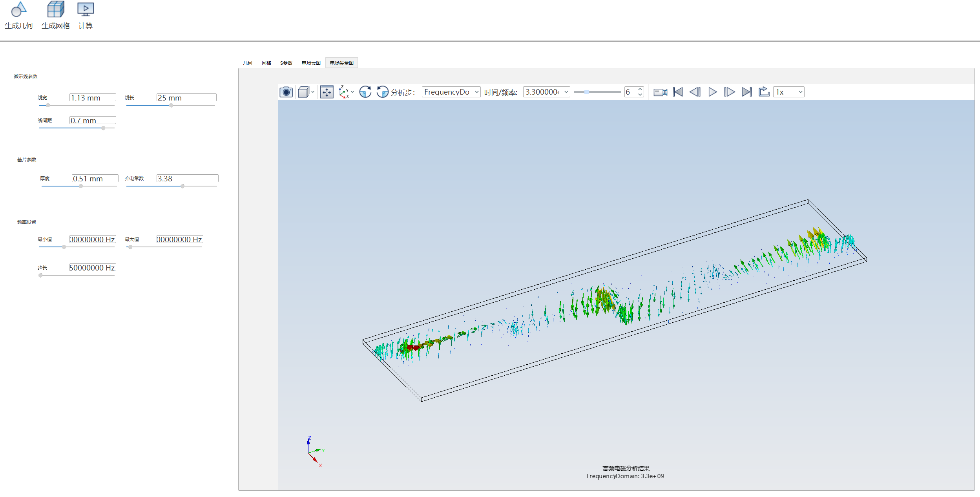
Task: Click the XYZ coordinate triad in viewport
Action: pos(315,451)
